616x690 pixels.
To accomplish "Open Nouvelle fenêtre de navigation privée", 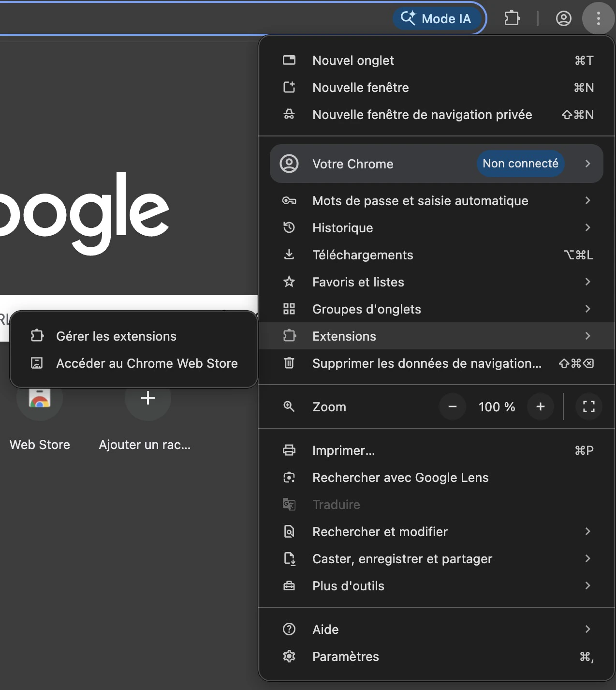I will (437, 114).
